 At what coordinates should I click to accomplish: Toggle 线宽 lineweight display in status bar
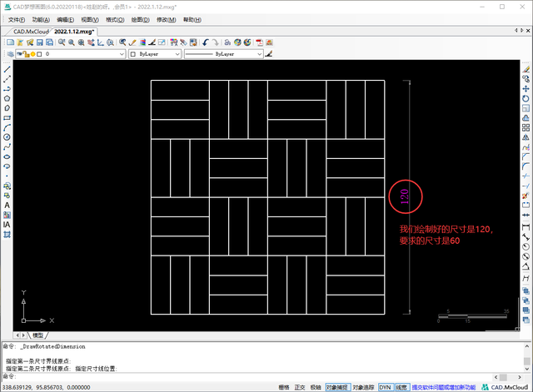401,387
